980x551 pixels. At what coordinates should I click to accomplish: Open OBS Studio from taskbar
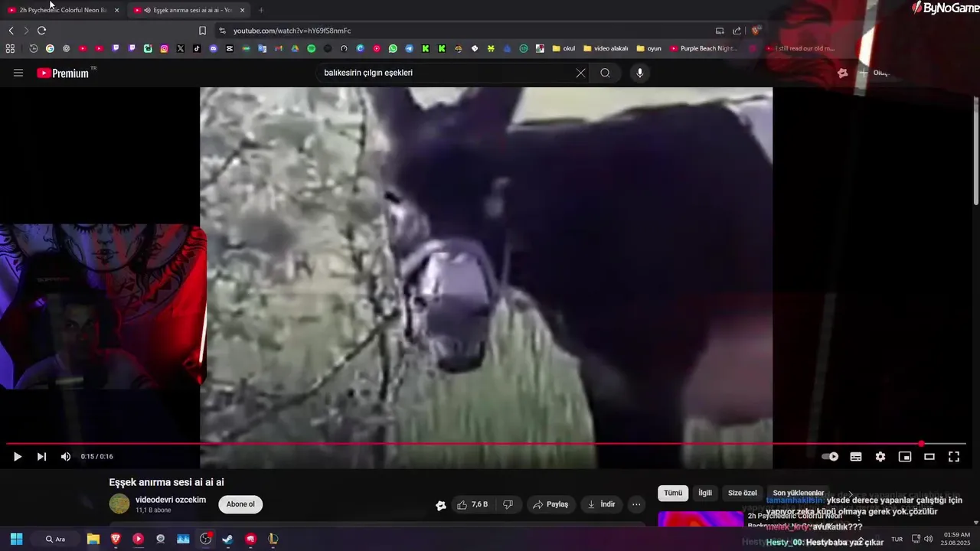205,539
